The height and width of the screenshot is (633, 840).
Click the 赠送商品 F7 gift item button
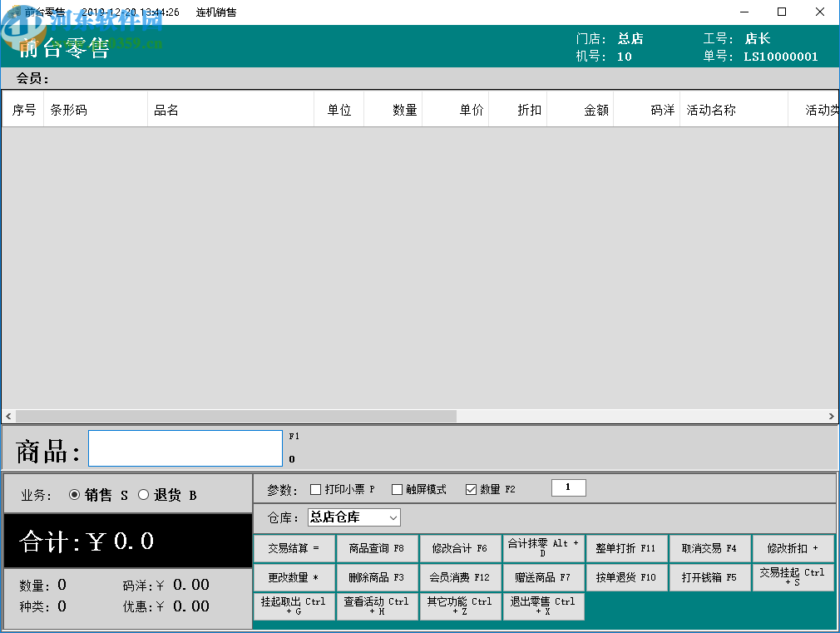click(x=543, y=577)
